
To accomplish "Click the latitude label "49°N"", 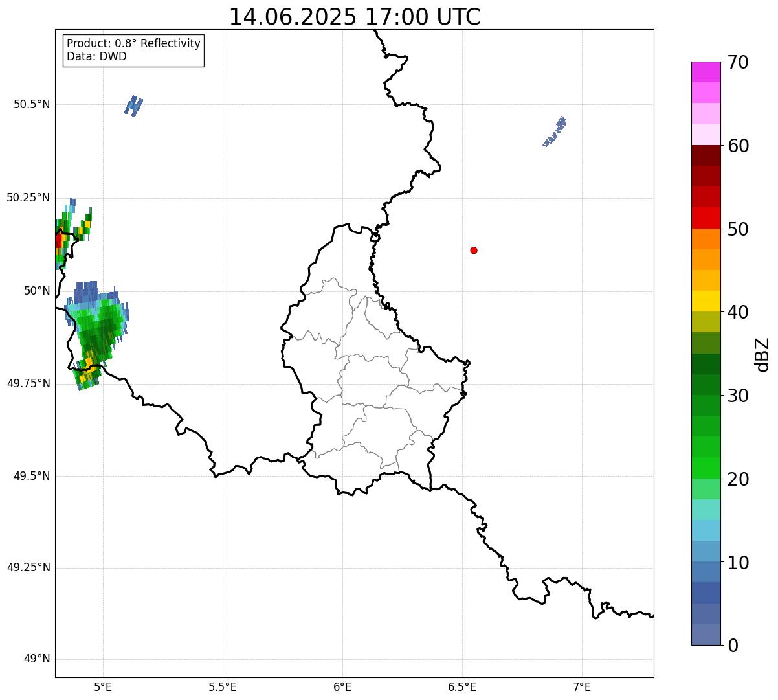I will click(37, 659).
